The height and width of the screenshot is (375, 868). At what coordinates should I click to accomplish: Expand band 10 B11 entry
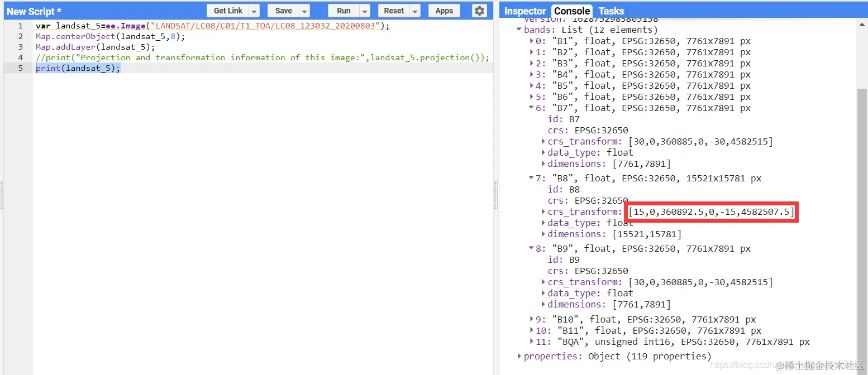coord(531,330)
